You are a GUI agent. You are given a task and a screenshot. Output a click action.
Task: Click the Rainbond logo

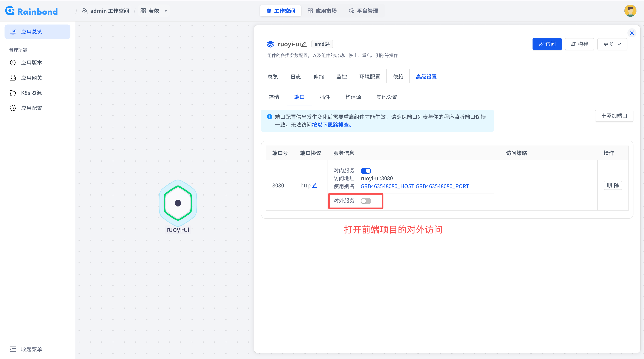(31, 11)
